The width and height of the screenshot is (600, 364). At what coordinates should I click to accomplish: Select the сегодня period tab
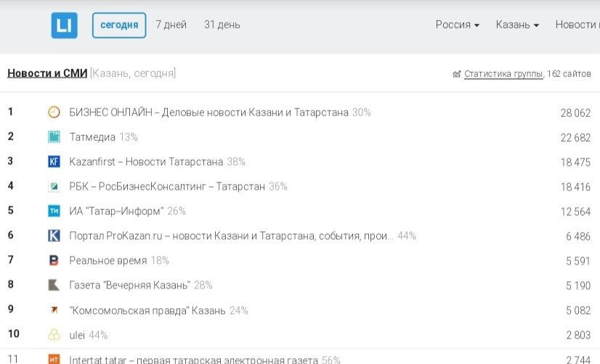[x=119, y=25]
